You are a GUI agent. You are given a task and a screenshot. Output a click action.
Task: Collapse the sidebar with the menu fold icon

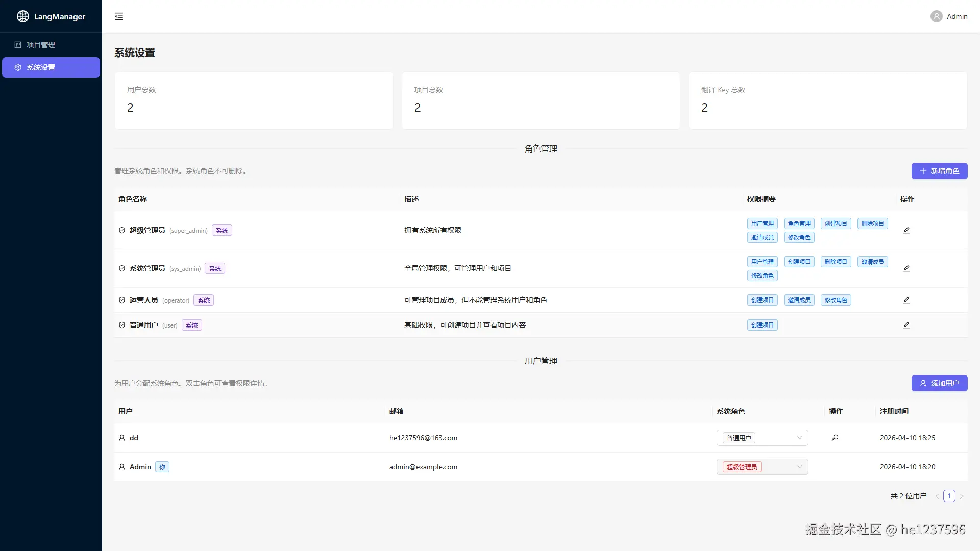click(119, 16)
